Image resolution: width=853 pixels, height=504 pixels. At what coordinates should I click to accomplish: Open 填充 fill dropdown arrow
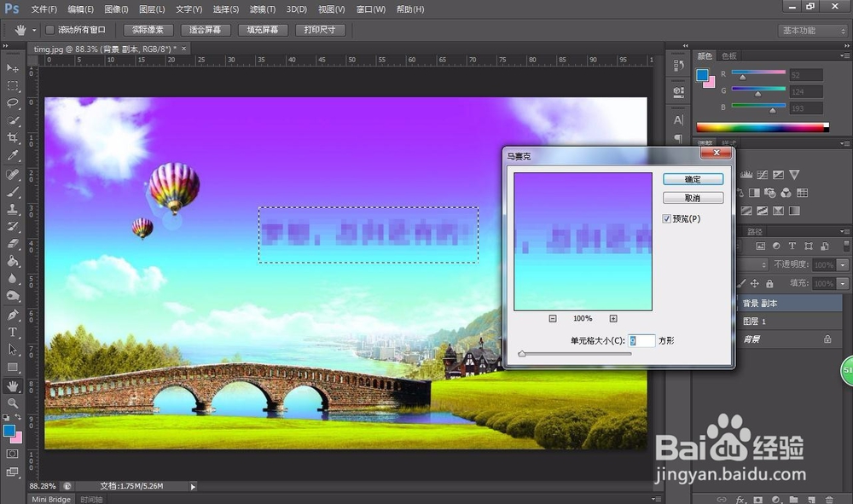[843, 283]
